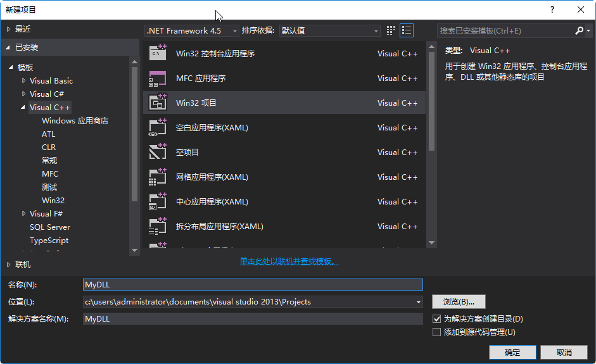Select the 测试 tree item
This screenshot has height=364, width=596.
tap(49, 187)
